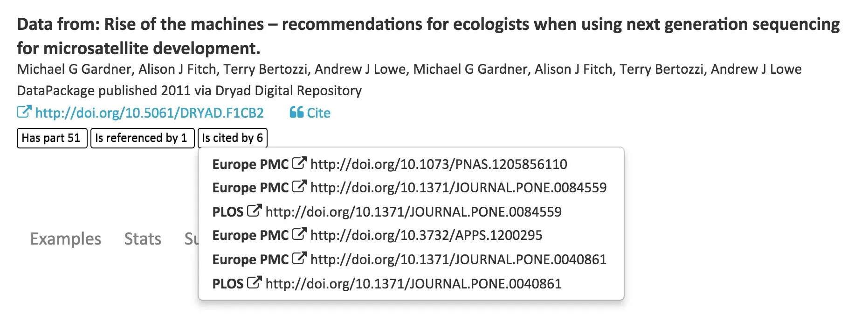The width and height of the screenshot is (868, 323).
Task: Expand the 'Has part 51' section
Action: pos(51,138)
